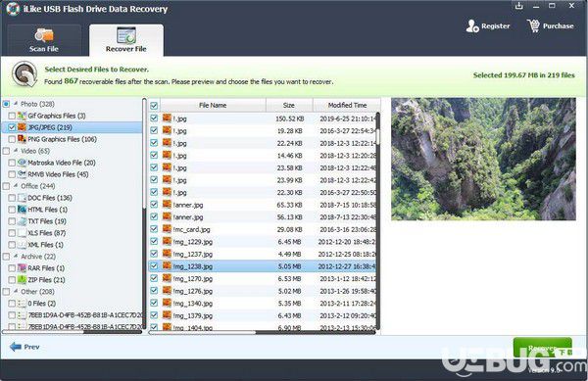588x381 pixels.
Task: Collapse the Office (244) tree node
Action: tap(16, 186)
